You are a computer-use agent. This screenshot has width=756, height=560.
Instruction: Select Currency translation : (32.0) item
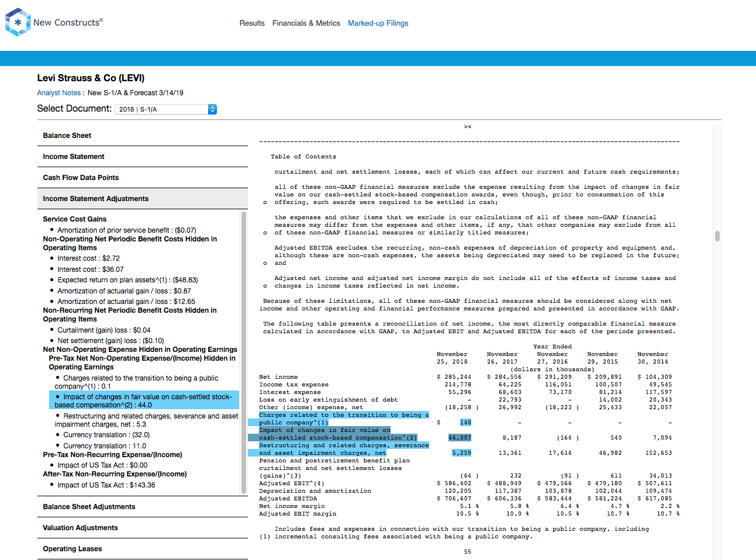(x=106, y=435)
